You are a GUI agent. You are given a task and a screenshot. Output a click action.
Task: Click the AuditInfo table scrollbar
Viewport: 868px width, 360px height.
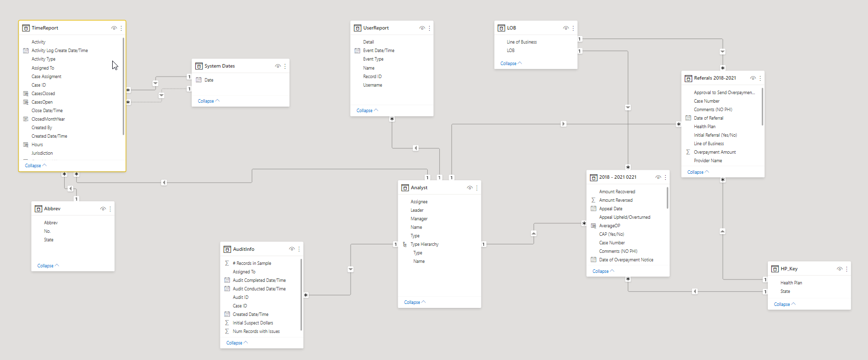(301, 294)
